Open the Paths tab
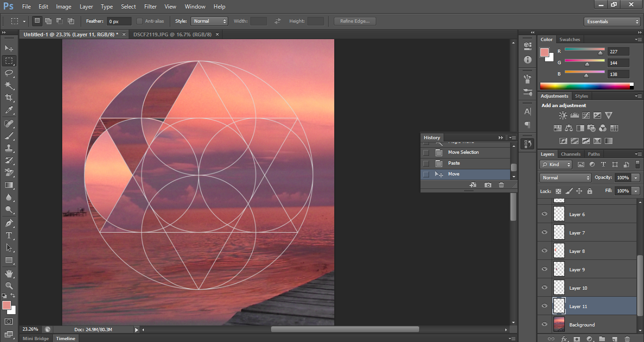The image size is (644, 342). point(594,154)
